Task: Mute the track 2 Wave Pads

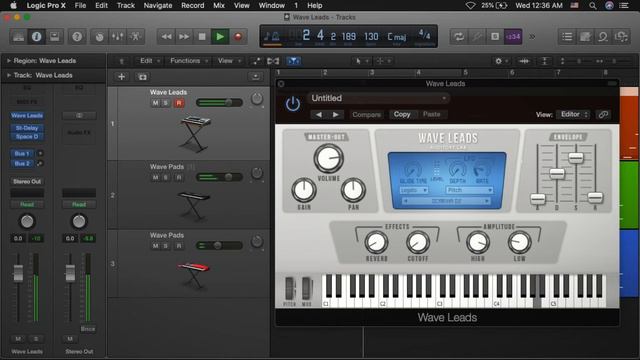Action: click(155, 178)
